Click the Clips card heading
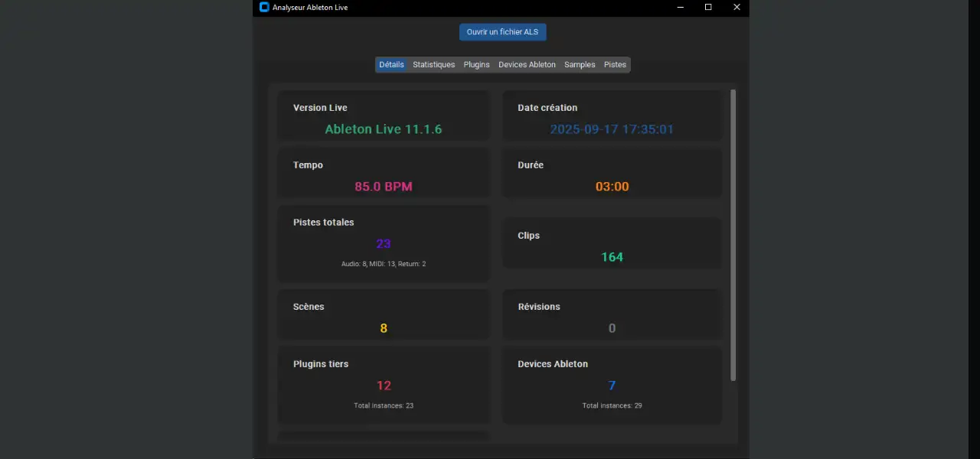This screenshot has width=980, height=459. (x=528, y=236)
